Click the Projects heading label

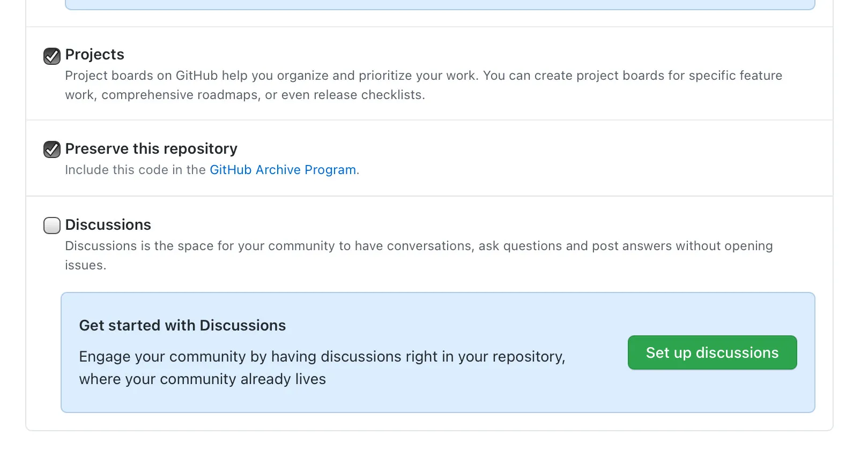click(94, 55)
